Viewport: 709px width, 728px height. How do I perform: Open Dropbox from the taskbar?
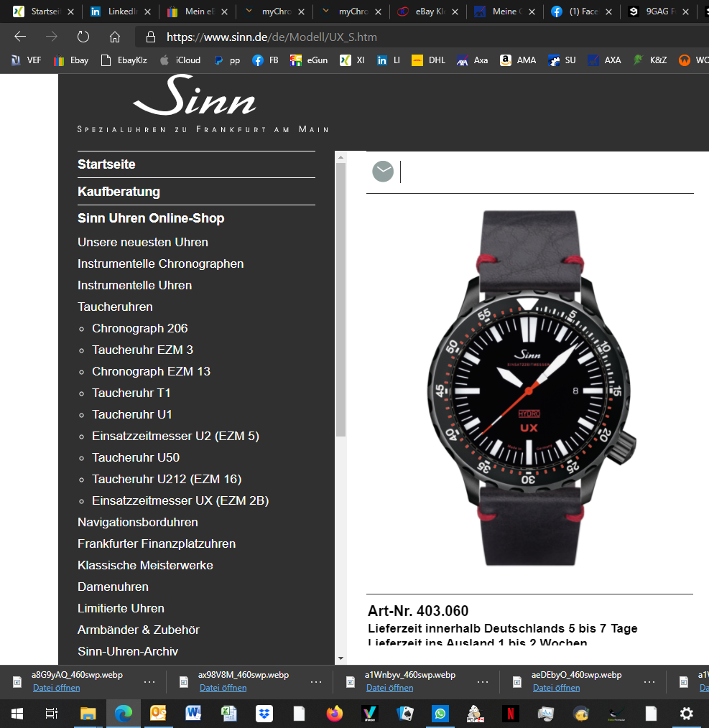pos(264,714)
